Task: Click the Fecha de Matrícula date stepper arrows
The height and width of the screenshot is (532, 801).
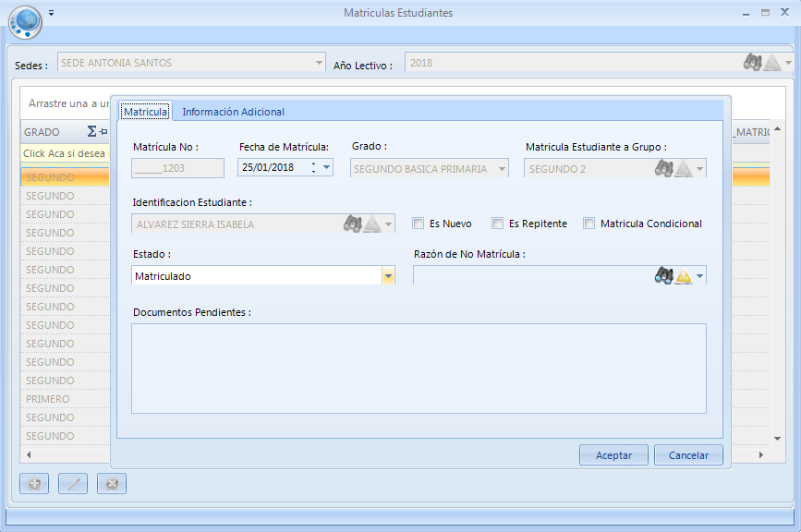Action: pos(314,168)
